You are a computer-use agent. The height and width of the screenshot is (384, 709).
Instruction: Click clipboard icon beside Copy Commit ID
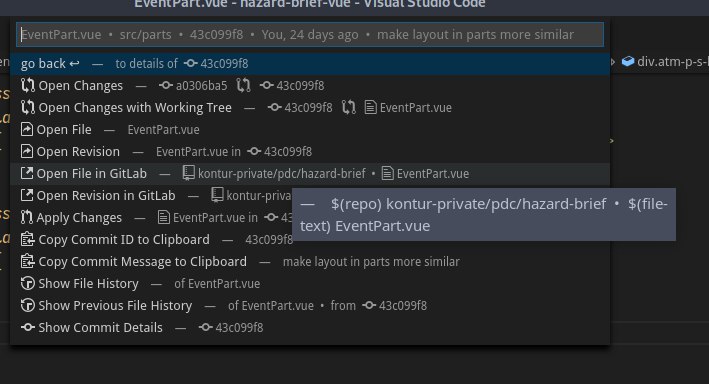[28, 239]
